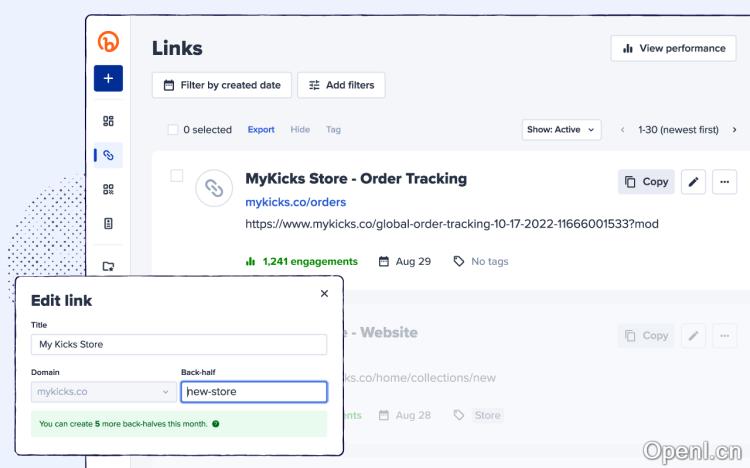The image size is (750, 468).
Task: Open the mykicks.co/orders short link
Action: click(295, 202)
